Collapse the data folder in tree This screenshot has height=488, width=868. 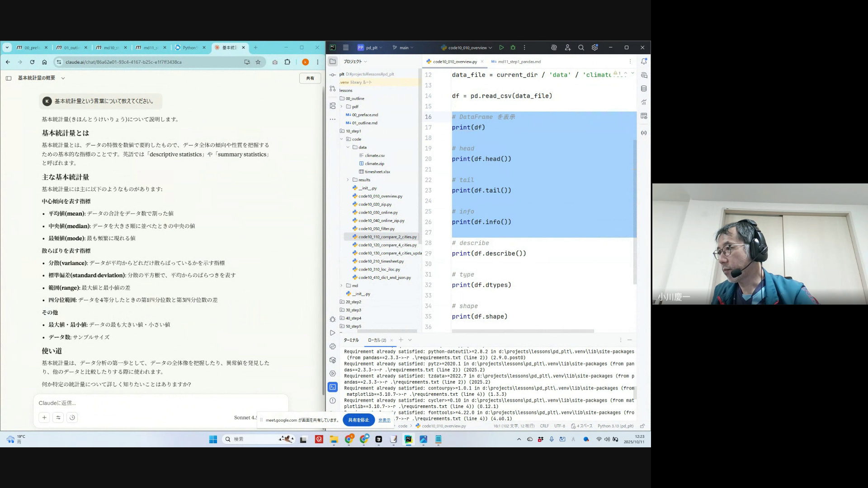348,147
